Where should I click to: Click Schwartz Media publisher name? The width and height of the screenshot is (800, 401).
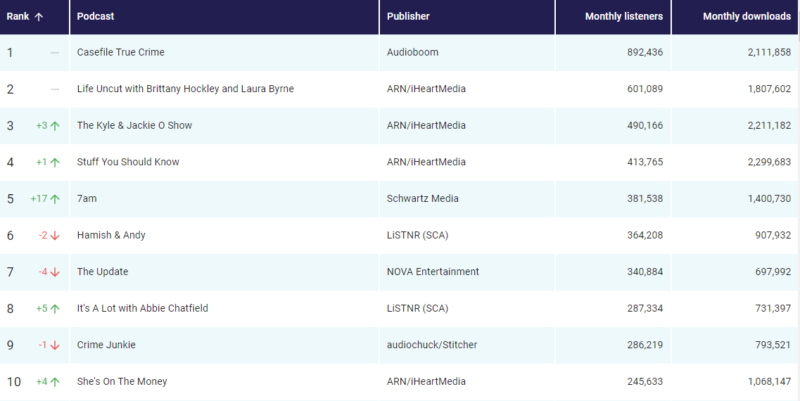pos(422,198)
